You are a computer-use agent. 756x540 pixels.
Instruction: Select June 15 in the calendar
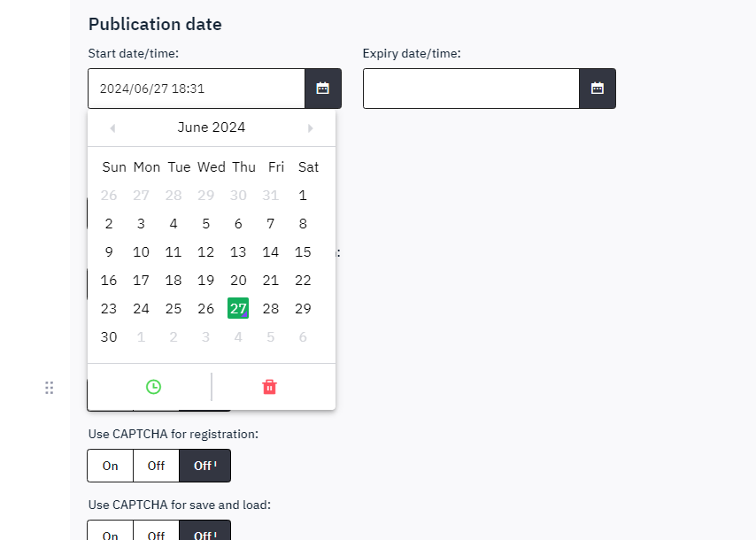click(303, 252)
